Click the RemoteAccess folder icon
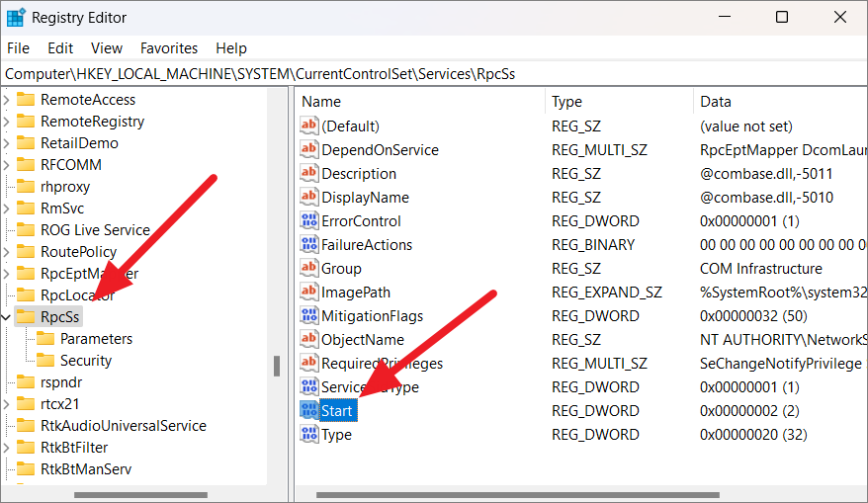The width and height of the screenshot is (868, 503). [x=26, y=100]
